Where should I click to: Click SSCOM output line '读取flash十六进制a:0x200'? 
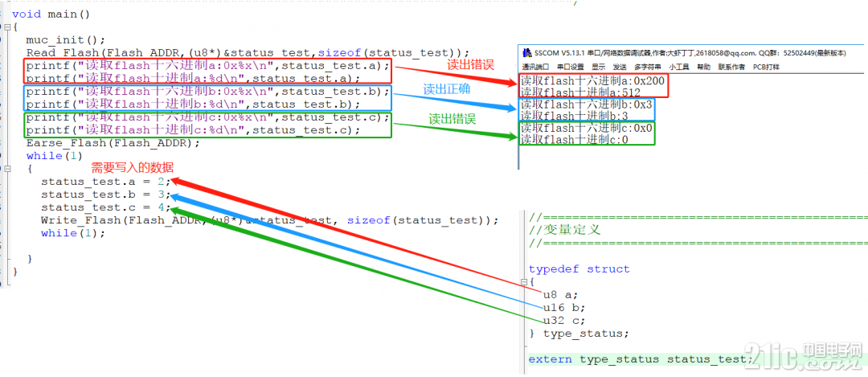click(x=592, y=80)
